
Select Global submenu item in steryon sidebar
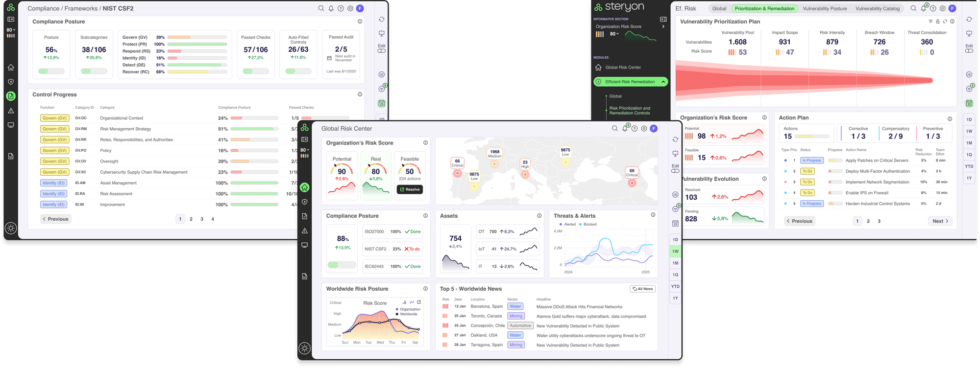(x=615, y=96)
